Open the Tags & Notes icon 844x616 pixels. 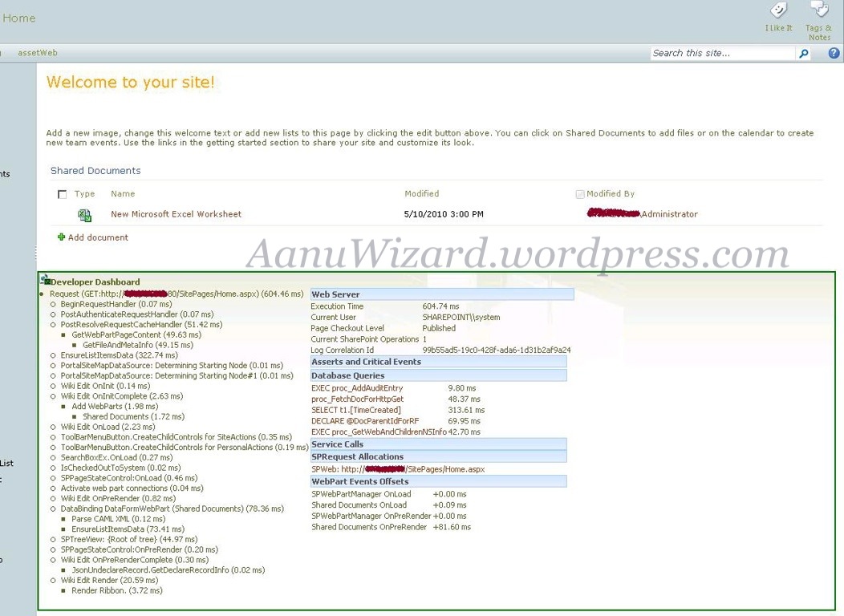click(819, 10)
